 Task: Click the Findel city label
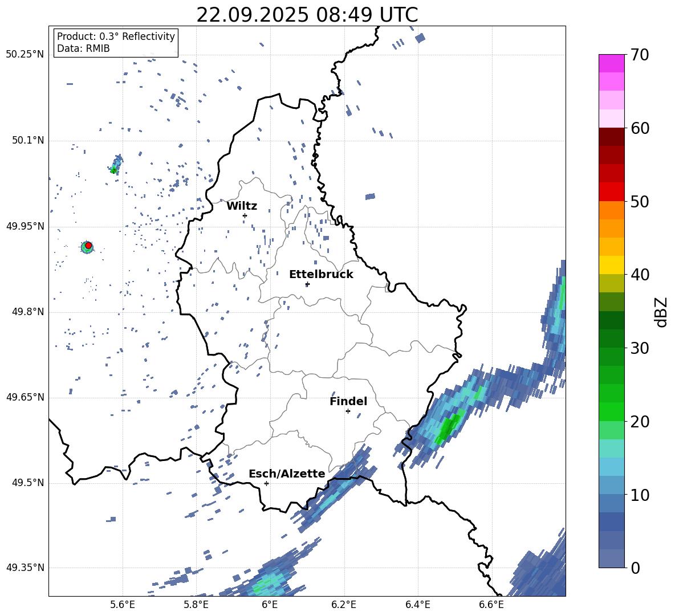[x=348, y=401]
